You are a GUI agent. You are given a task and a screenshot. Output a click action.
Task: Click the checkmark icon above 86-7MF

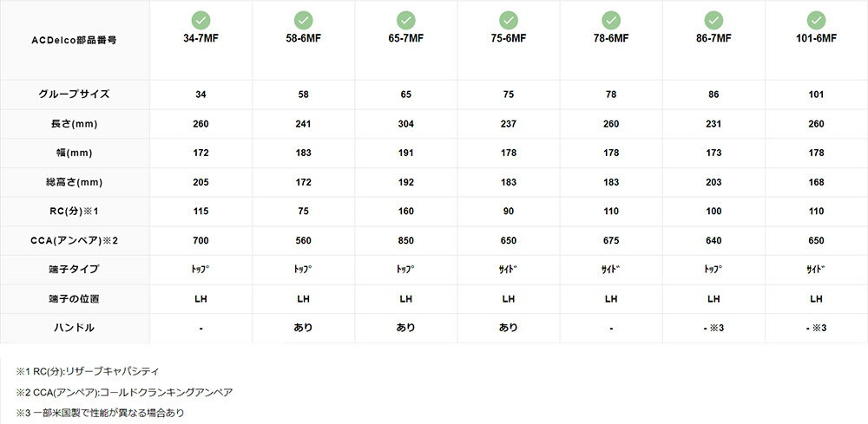713,19
